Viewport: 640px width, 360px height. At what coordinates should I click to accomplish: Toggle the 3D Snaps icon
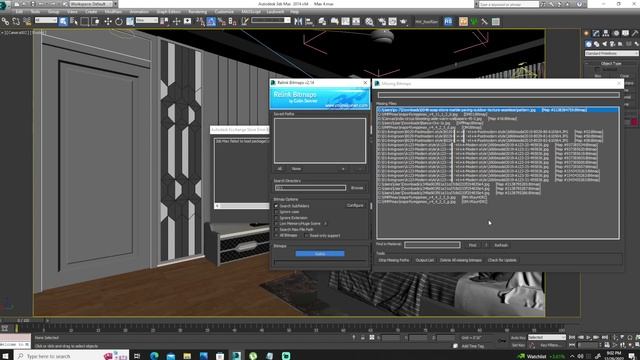(x=200, y=22)
